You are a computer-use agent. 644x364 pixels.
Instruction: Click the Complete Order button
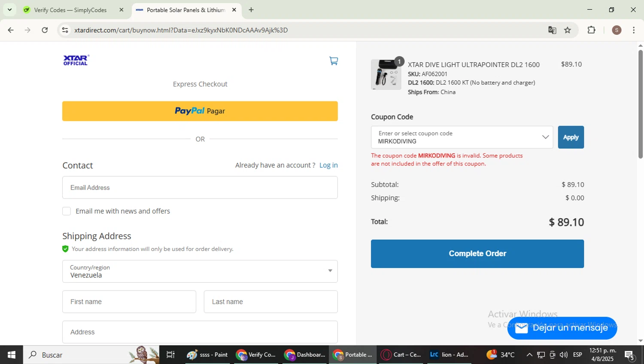[477, 254]
